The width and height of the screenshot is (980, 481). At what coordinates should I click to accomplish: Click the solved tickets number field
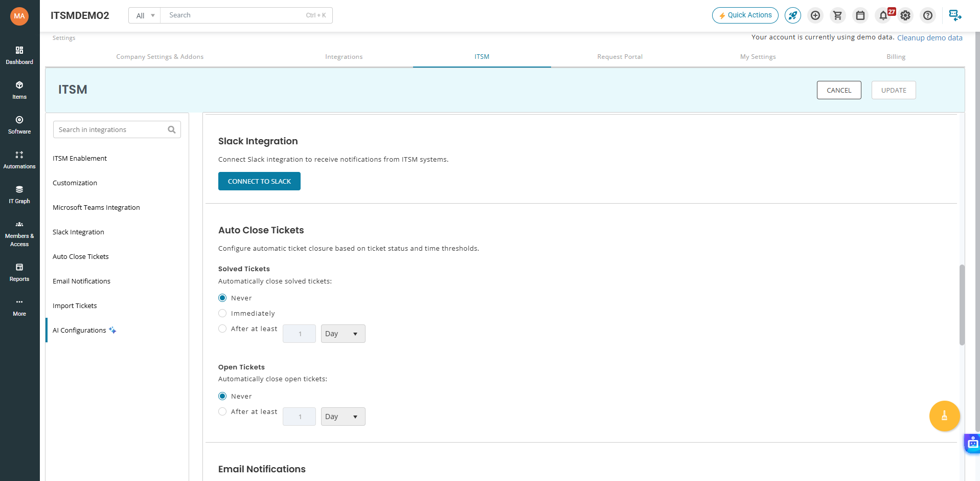(299, 334)
